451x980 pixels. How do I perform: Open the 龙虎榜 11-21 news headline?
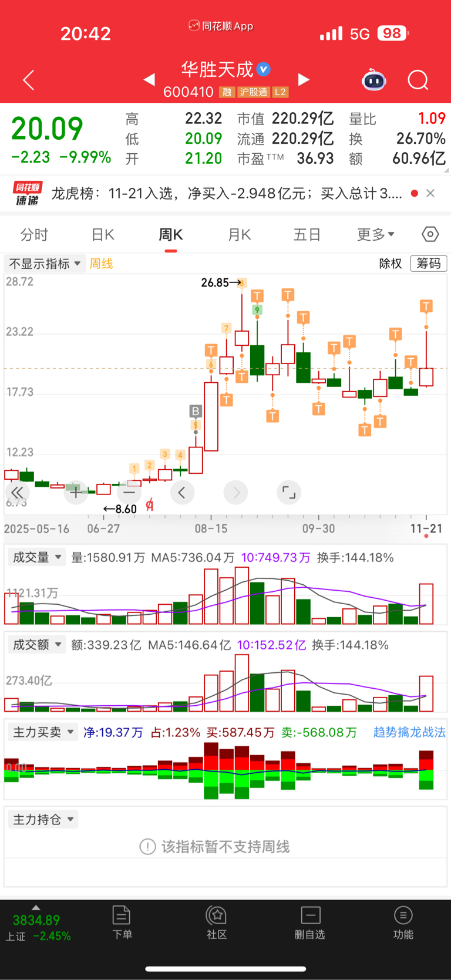pos(227,193)
